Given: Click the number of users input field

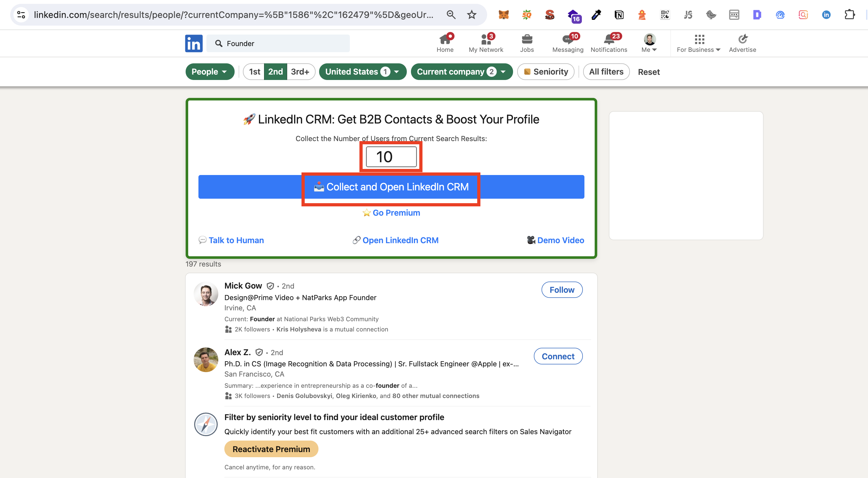Looking at the screenshot, I should 391,157.
